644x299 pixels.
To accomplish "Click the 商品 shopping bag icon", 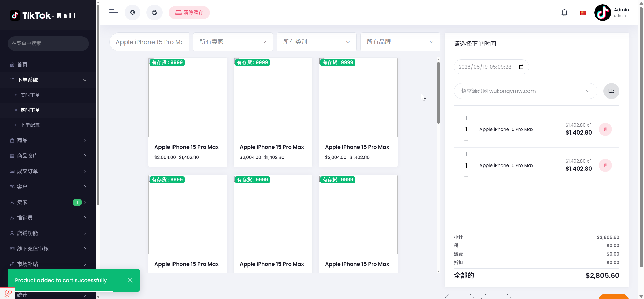I will 12,140.
